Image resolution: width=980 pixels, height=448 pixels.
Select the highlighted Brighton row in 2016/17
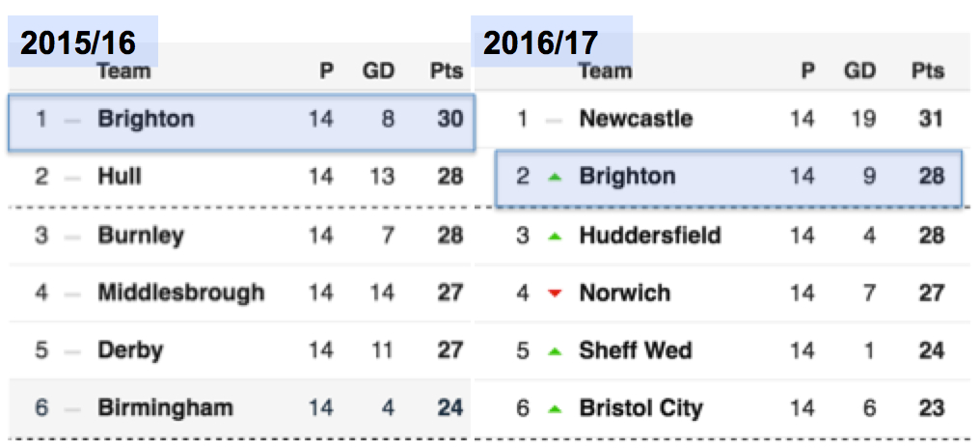(728, 179)
